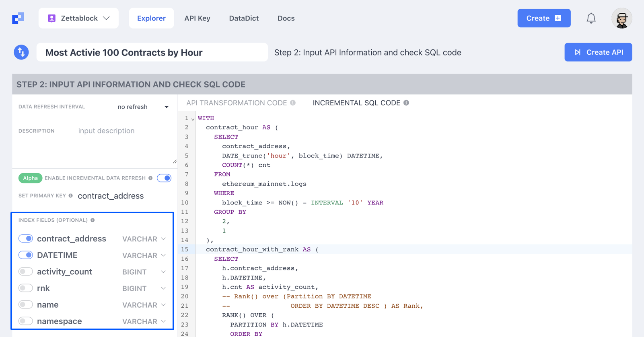The image size is (644, 337).
Task: Click 'Step 2: Input API Information' header text
Action: [x=368, y=52]
